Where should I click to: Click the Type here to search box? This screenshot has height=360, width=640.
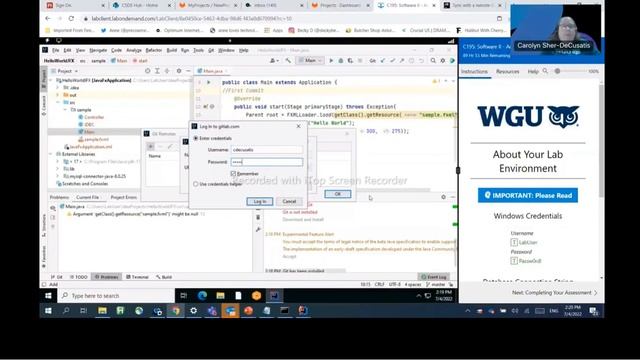[x=116, y=296]
